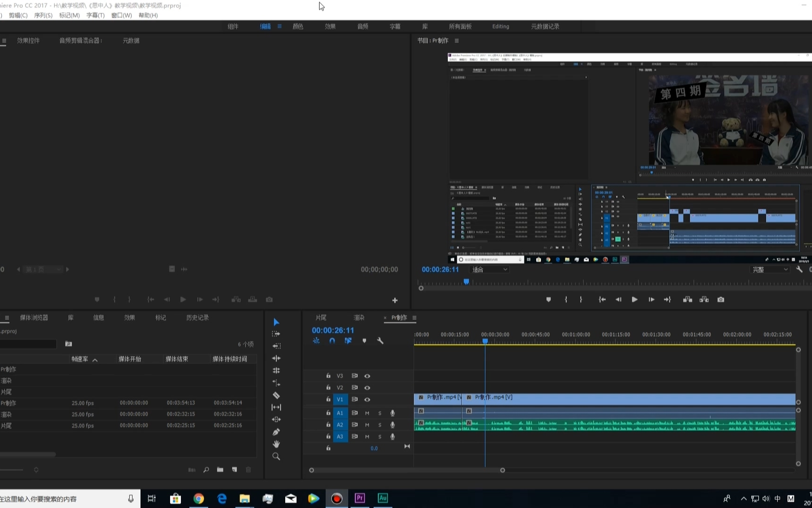Image resolution: width=812 pixels, height=508 pixels.
Task: Step forward one frame in program monitor
Action: coord(651,300)
